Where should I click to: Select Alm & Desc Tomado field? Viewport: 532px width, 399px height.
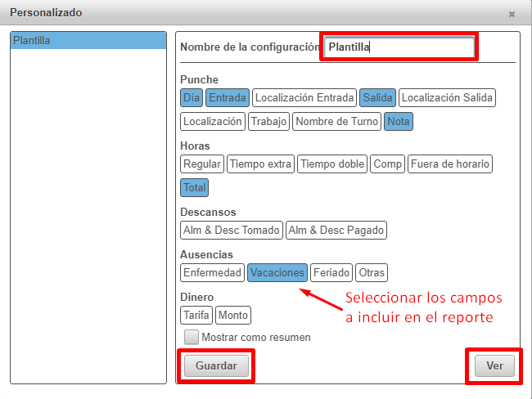point(232,231)
